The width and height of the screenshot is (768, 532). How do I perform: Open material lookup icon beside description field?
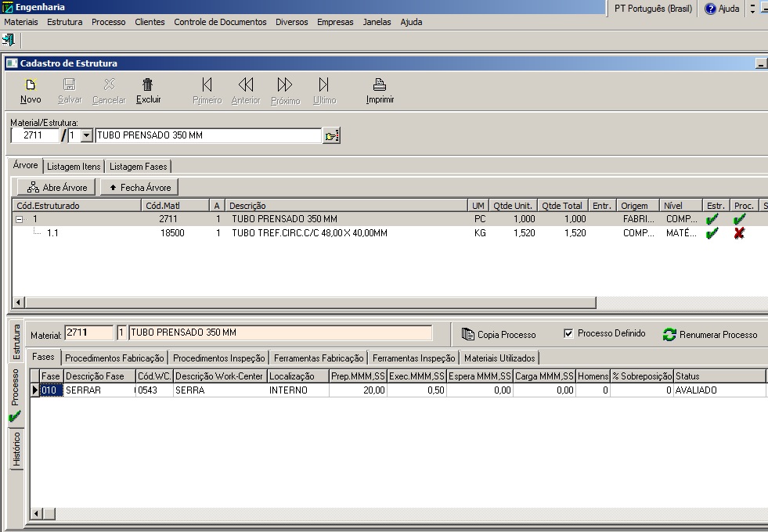(331, 136)
